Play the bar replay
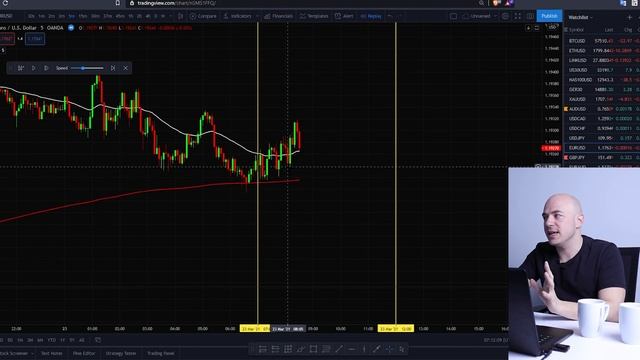 click(x=33, y=68)
